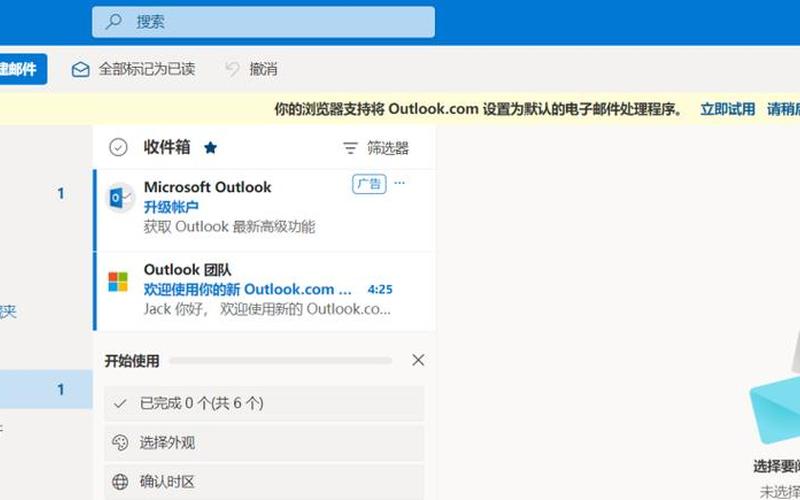Screen dimensions: 800x500
Task: Focus the 搜索 search field
Action: [x=263, y=22]
